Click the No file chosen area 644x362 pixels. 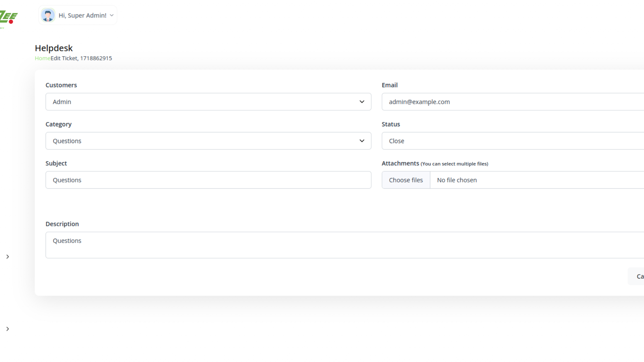[457, 180]
